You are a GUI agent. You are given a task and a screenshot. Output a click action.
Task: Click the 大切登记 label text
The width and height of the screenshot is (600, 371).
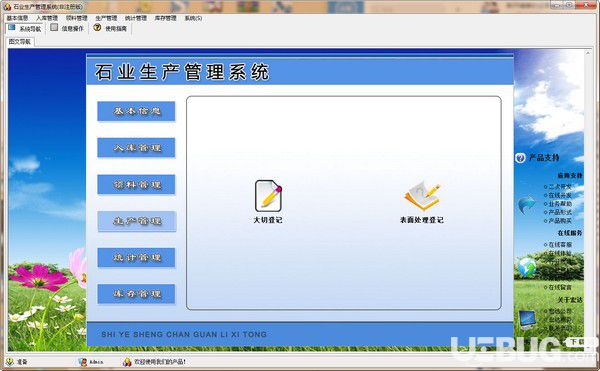click(268, 220)
